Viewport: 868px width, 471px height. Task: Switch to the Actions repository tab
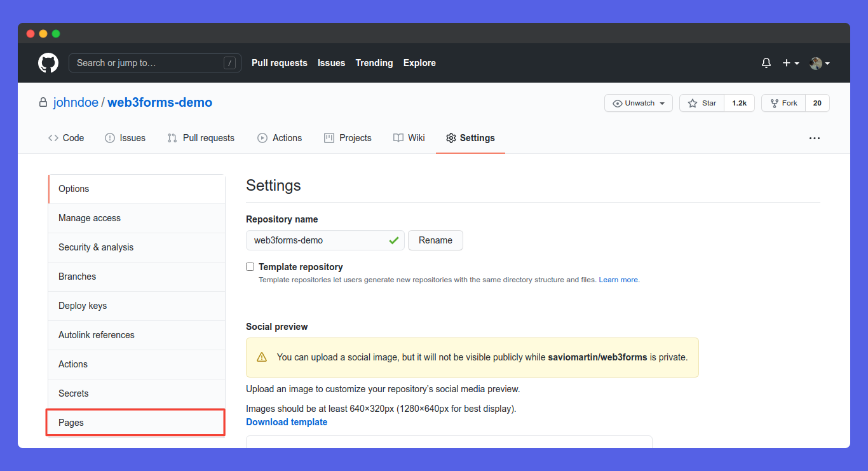(x=280, y=138)
